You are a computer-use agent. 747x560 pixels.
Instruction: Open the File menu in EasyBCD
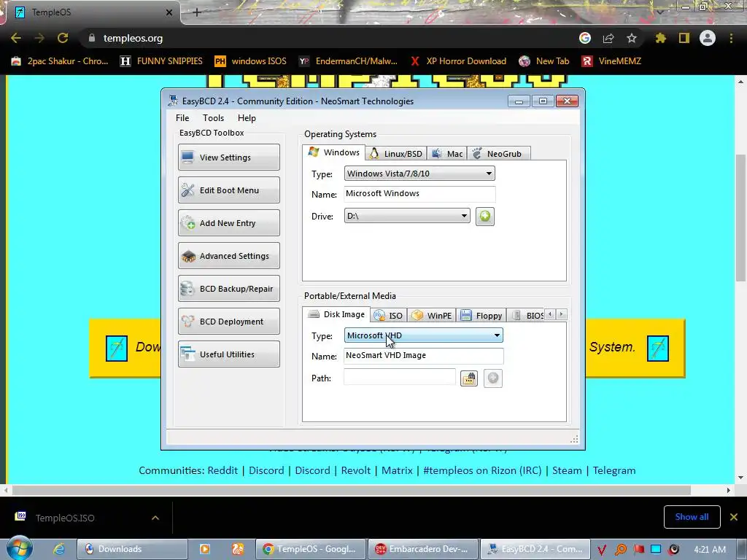[182, 118]
